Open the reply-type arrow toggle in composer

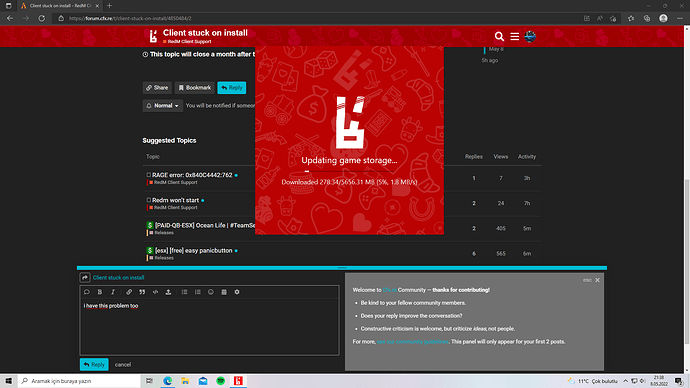pyautogui.click(x=85, y=278)
